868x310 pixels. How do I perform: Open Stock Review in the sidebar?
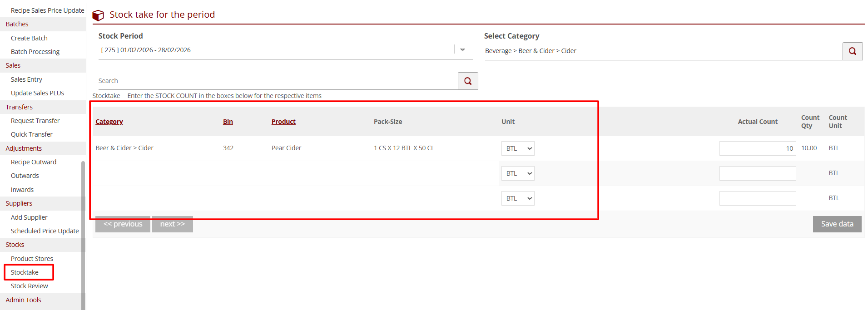30,286
